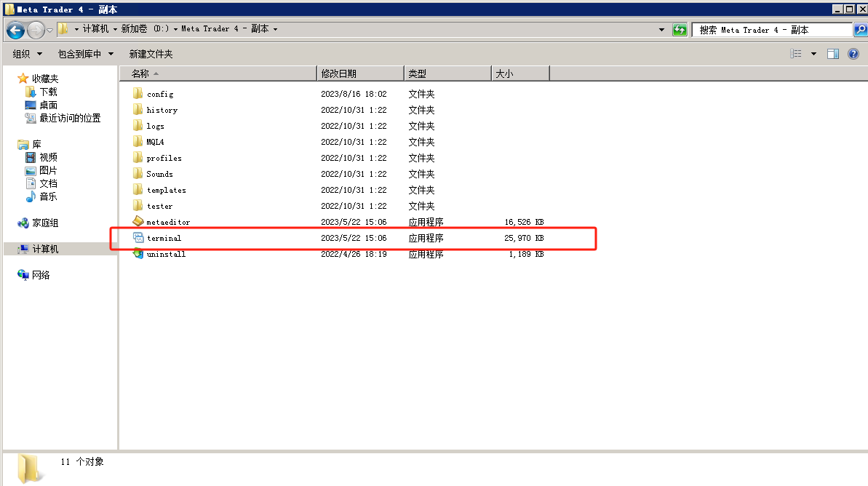This screenshot has width=868, height=486.
Task: Click the folder icon in the address bar
Action: (63, 29)
